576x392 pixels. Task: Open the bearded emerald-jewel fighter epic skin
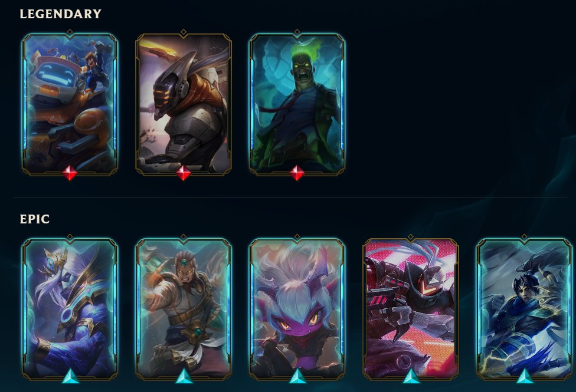(184, 309)
